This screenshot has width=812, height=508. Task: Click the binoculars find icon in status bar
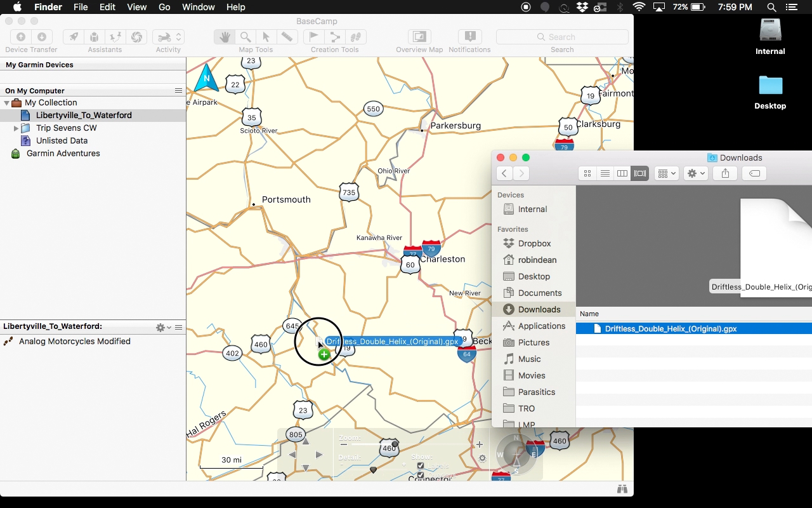click(622, 489)
